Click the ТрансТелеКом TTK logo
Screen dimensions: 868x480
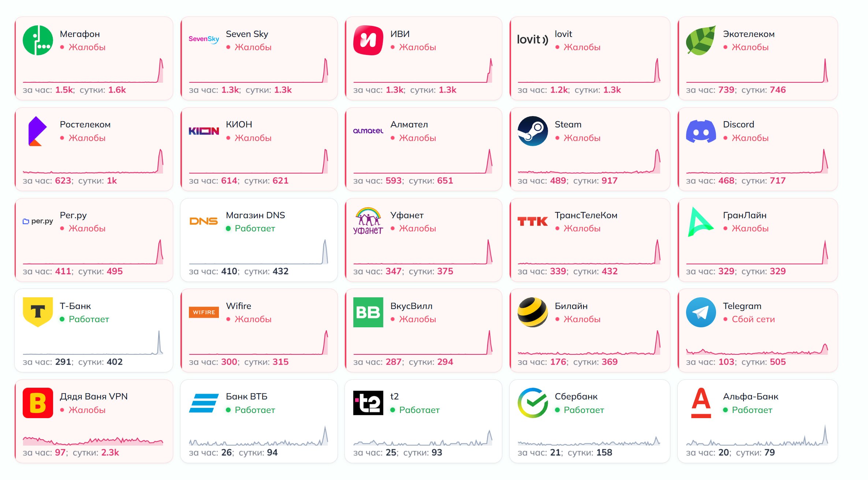[533, 222]
